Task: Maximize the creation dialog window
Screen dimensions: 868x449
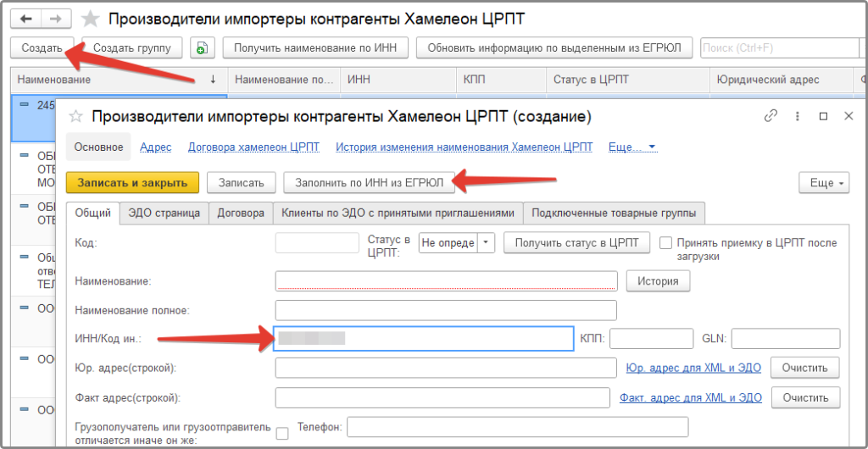Action: tap(823, 116)
